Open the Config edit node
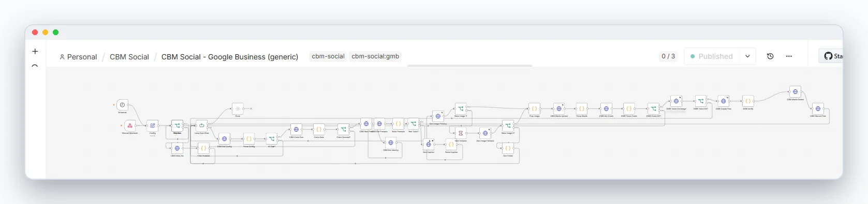Screen dimensions: 868x204 153,125
